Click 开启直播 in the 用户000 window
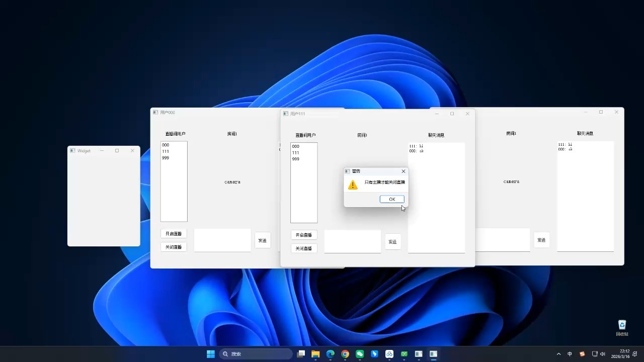 [174, 234]
